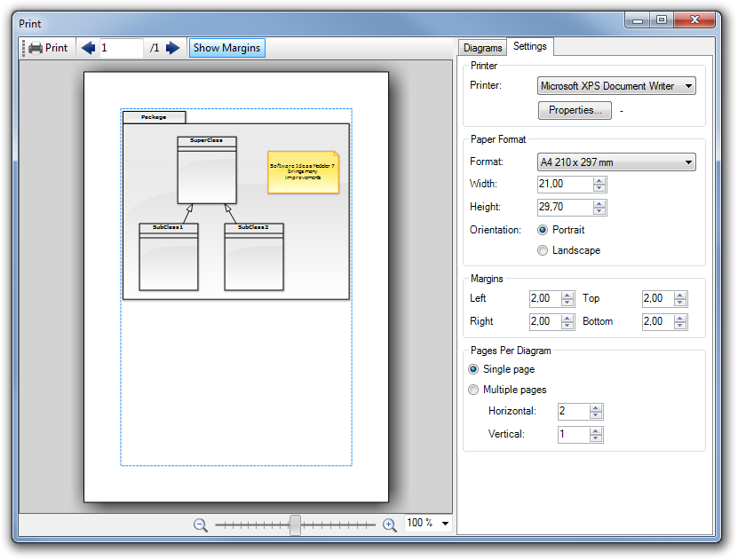Click the zoom slider thumb
738x560 pixels.
pos(295,525)
